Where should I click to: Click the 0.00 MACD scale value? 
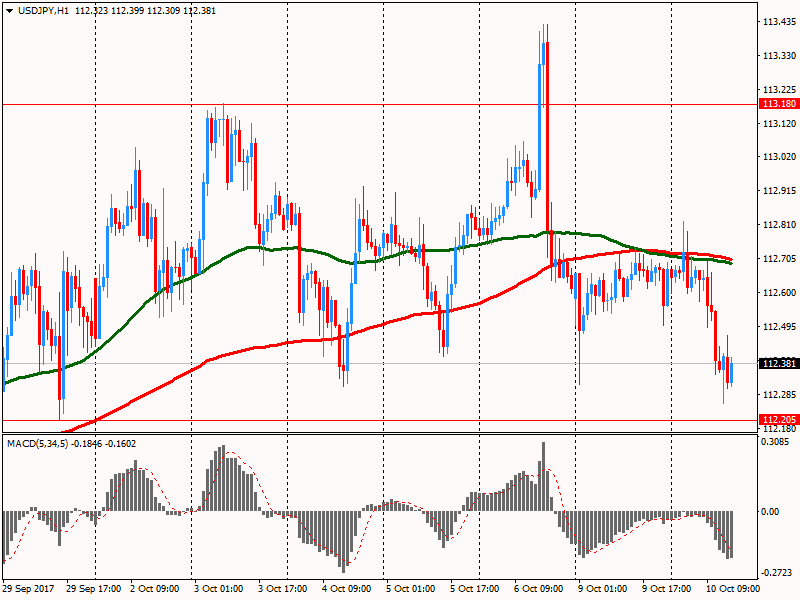click(x=770, y=512)
